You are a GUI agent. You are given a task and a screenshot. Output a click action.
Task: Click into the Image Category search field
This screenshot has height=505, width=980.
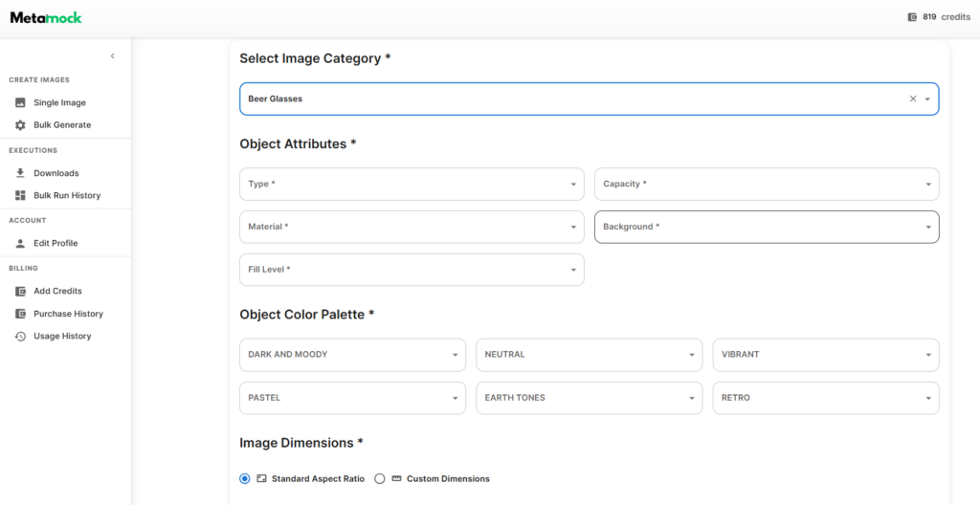point(565,99)
